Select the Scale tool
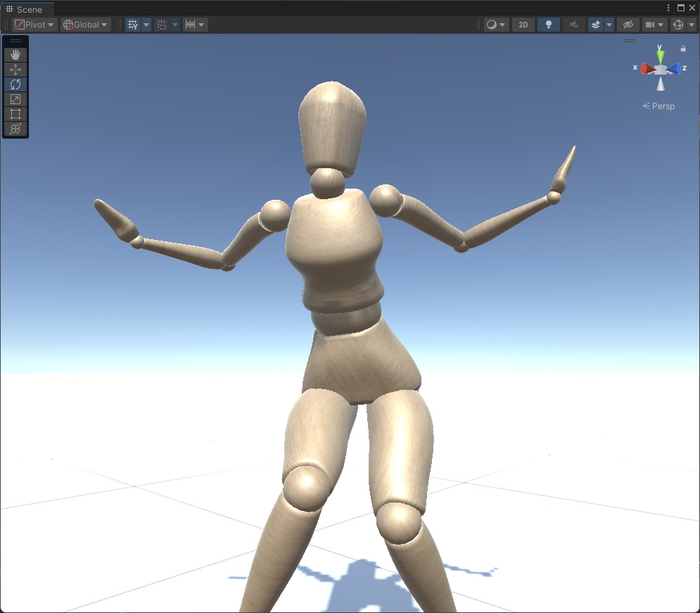This screenshot has width=700, height=613. click(x=15, y=99)
